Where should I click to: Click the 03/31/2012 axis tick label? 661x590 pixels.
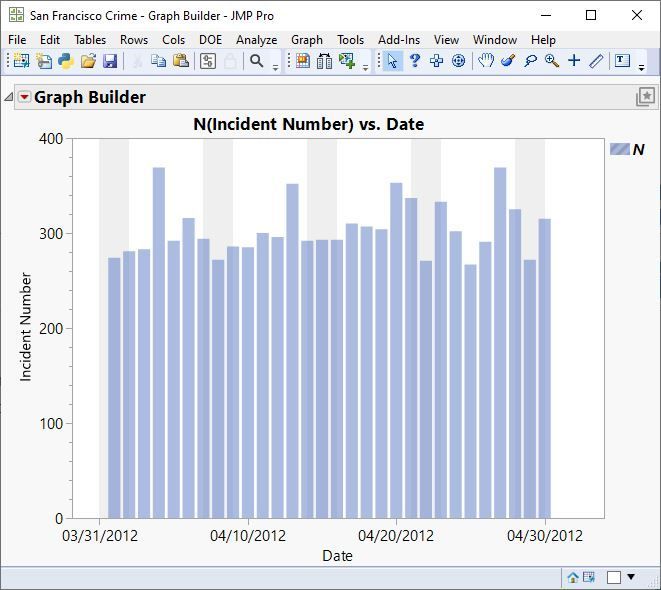coord(100,536)
